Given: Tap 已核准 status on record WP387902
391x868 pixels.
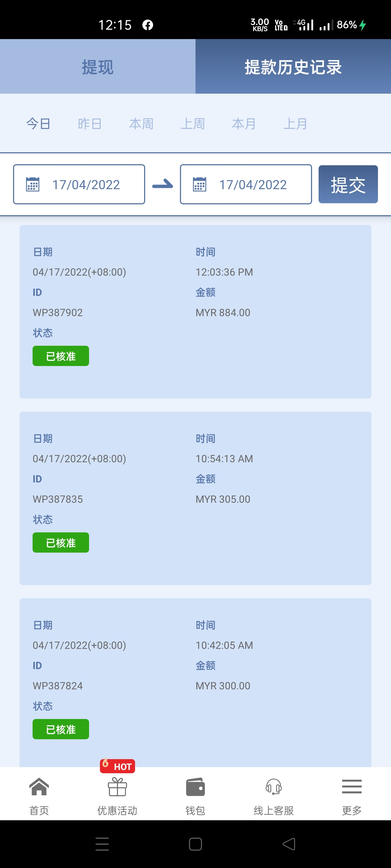Looking at the screenshot, I should 61,356.
